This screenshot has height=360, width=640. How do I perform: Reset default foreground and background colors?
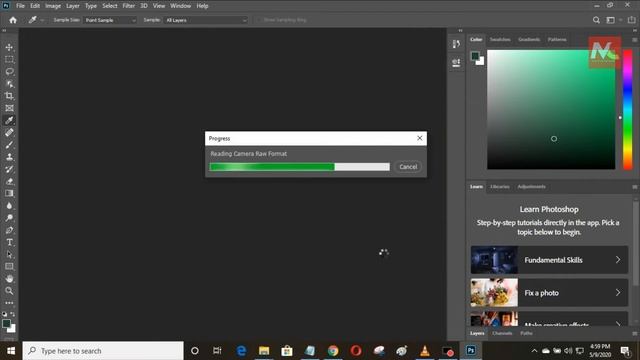click(x=4, y=314)
